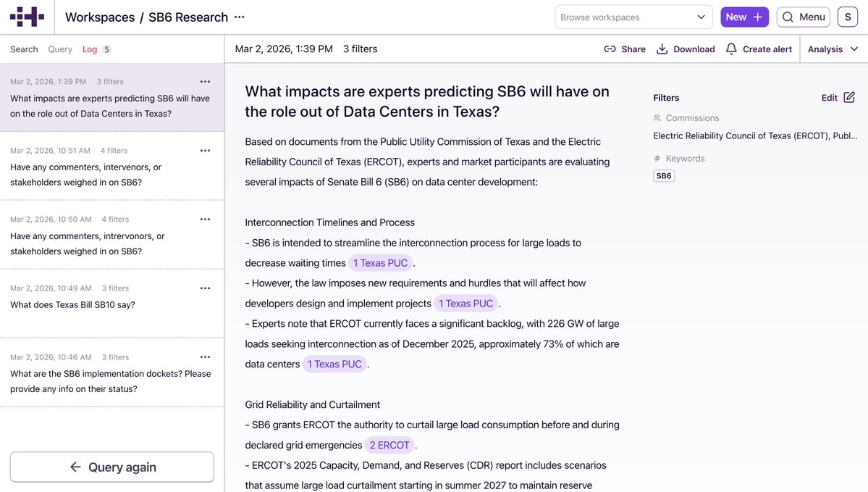Click the SB6 keyword tag
This screenshot has height=492, width=868.
[x=664, y=176]
